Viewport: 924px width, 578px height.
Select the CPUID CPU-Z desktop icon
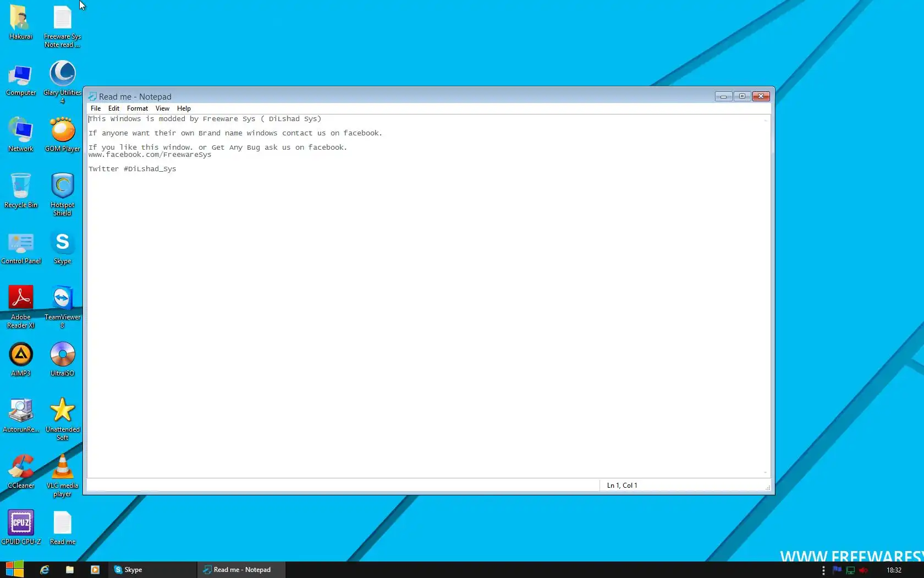(21, 527)
